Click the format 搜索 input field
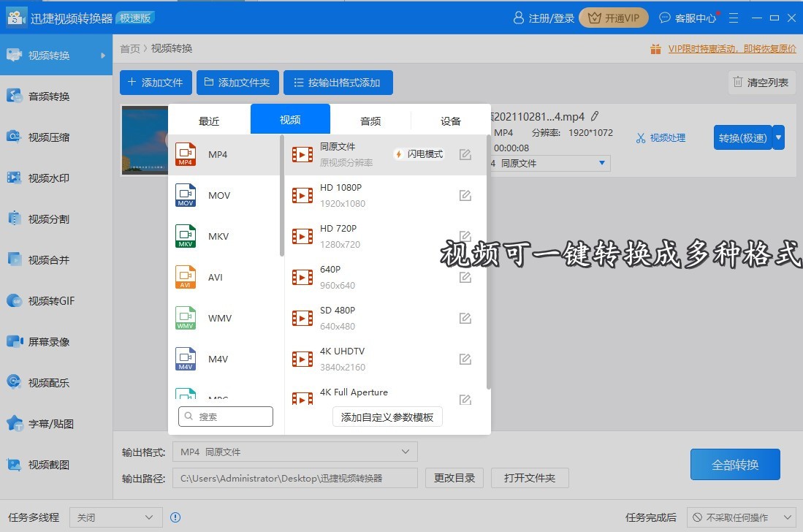Image resolution: width=803 pixels, height=532 pixels. 225,417
